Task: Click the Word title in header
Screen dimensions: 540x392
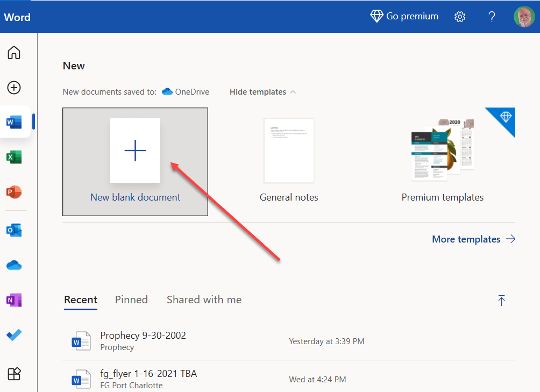Action: coord(17,17)
